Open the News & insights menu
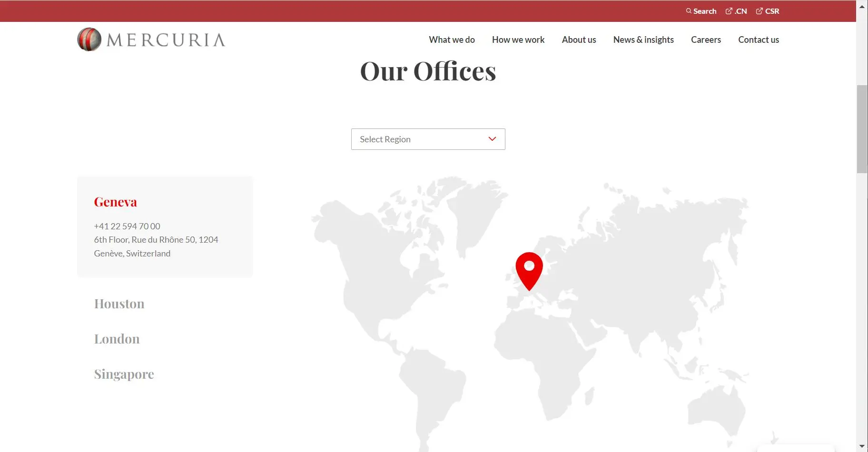The width and height of the screenshot is (868, 452). click(643, 39)
